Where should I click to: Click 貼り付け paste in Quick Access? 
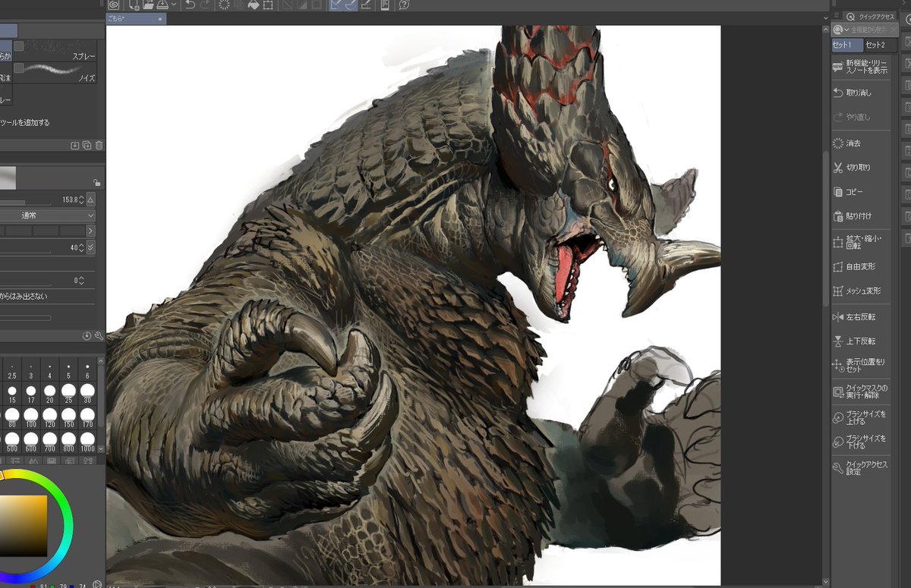(862, 216)
